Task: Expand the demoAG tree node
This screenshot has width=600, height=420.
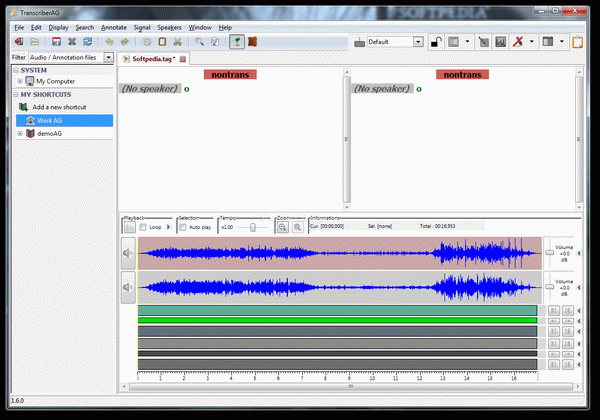Action: (20, 133)
